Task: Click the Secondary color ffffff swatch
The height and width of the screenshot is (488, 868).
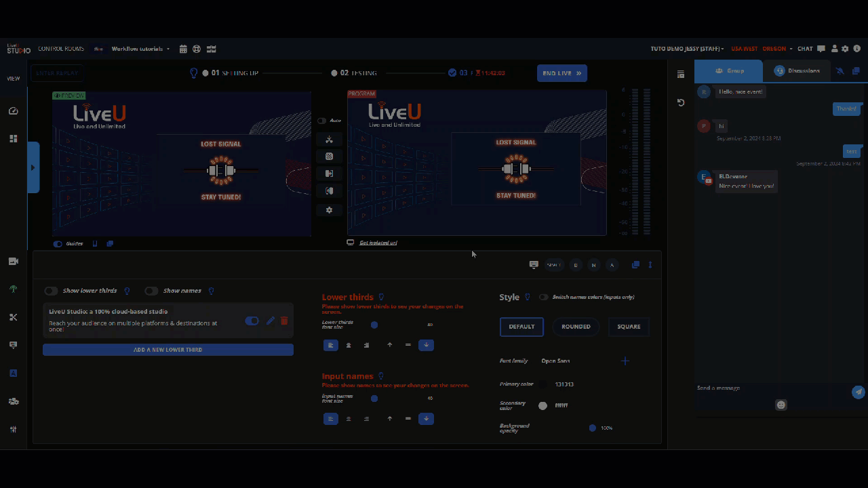Action: click(x=542, y=406)
